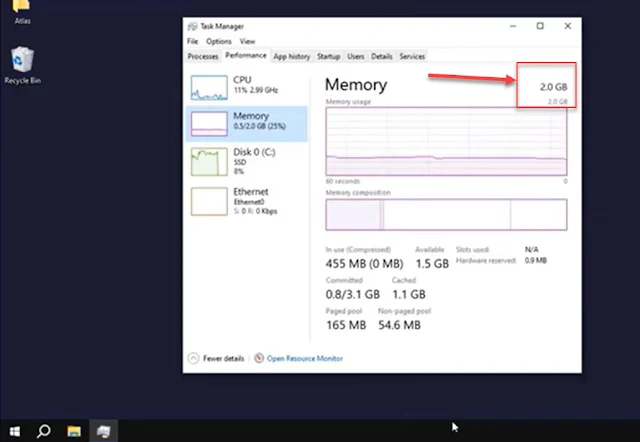Click the Disk 0 mini graph thumbnail
This screenshot has width=640, height=442.
[209, 162]
